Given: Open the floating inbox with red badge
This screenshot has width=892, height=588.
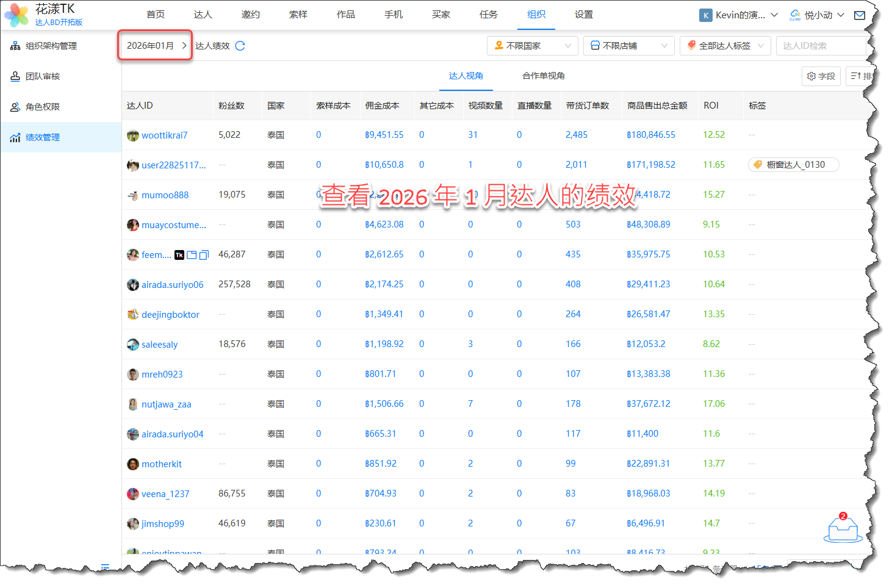Looking at the screenshot, I should 843,529.
